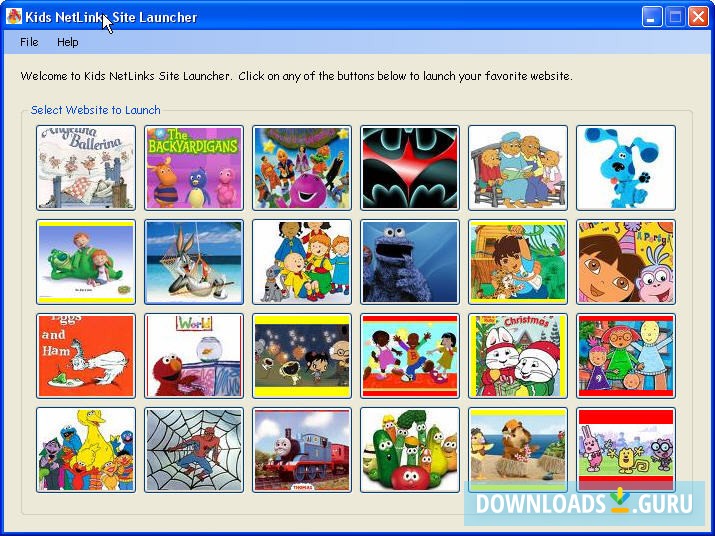Viewport: 715px width, 536px height.
Task: Open the Spider-Man web site button
Action: [x=194, y=450]
